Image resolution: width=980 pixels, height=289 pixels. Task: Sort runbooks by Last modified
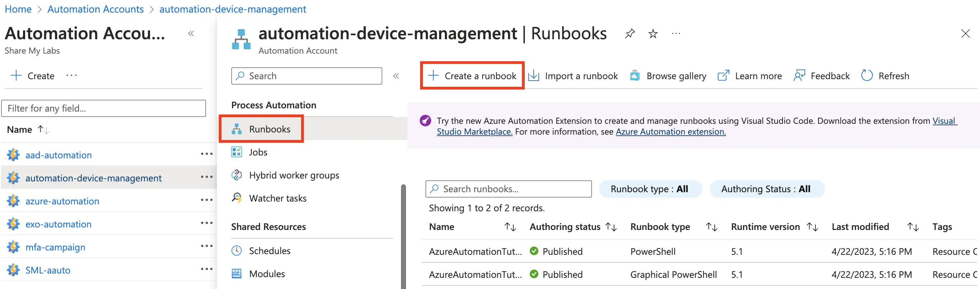(x=913, y=227)
